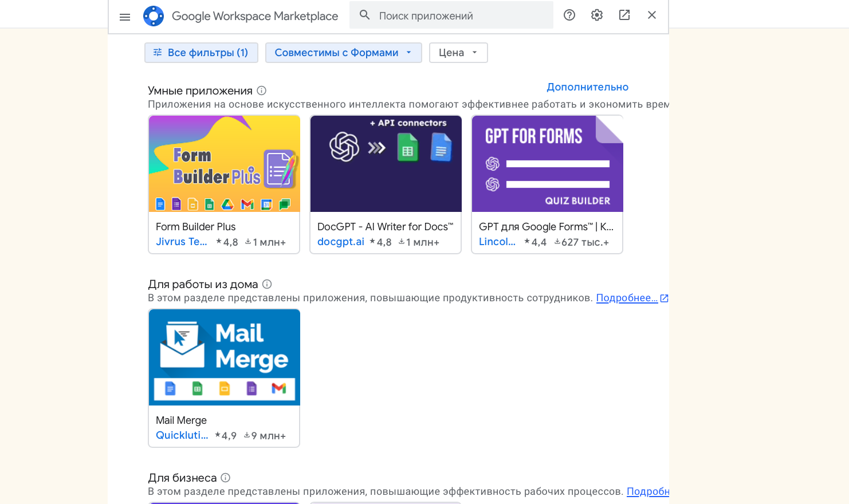Open the hamburger main menu

coord(125,17)
